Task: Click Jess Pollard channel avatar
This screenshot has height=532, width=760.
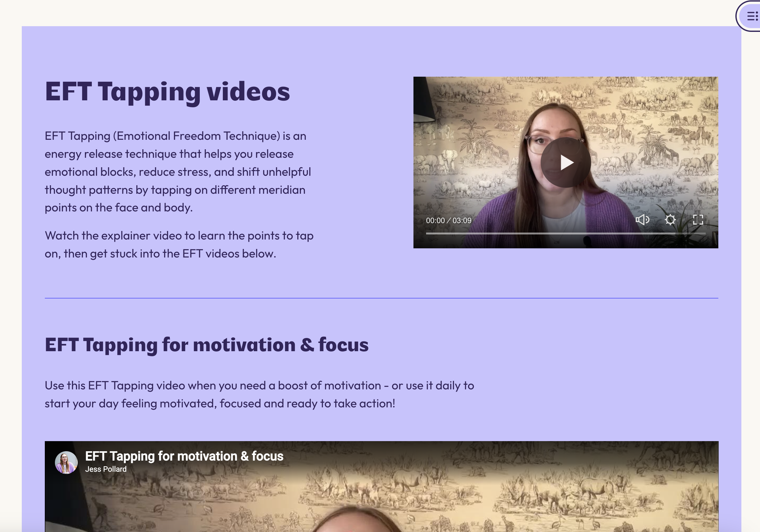Action: pos(66,462)
